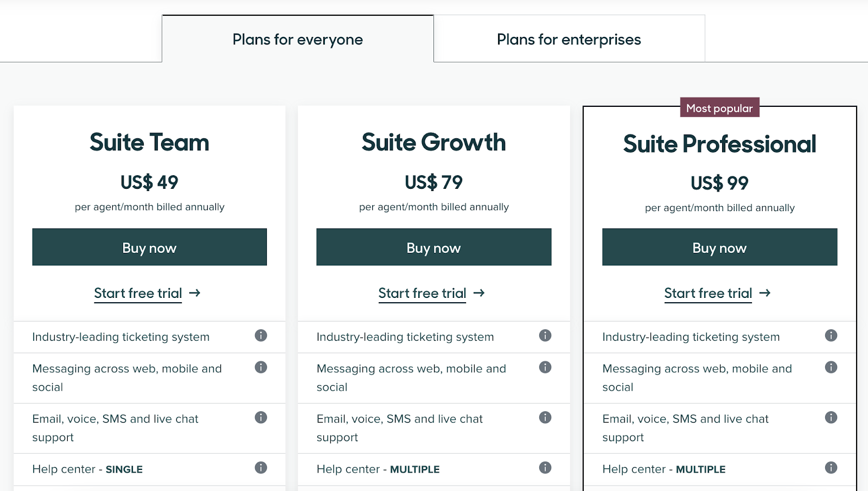Purchase Suite Professional with Buy now
The image size is (868, 491).
(x=719, y=247)
